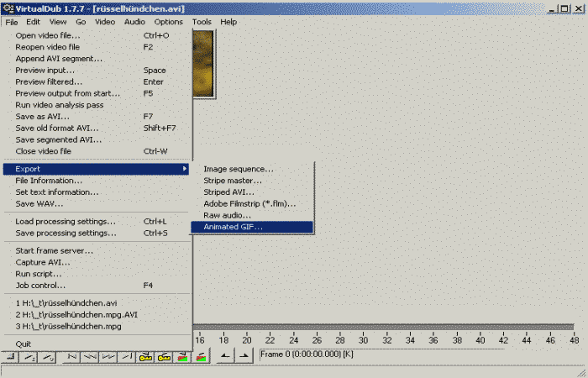Click the VirtualDub icon in the title bar

8,8
